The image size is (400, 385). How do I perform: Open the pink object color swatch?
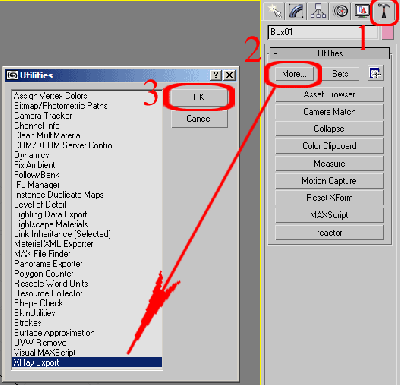coord(387,33)
